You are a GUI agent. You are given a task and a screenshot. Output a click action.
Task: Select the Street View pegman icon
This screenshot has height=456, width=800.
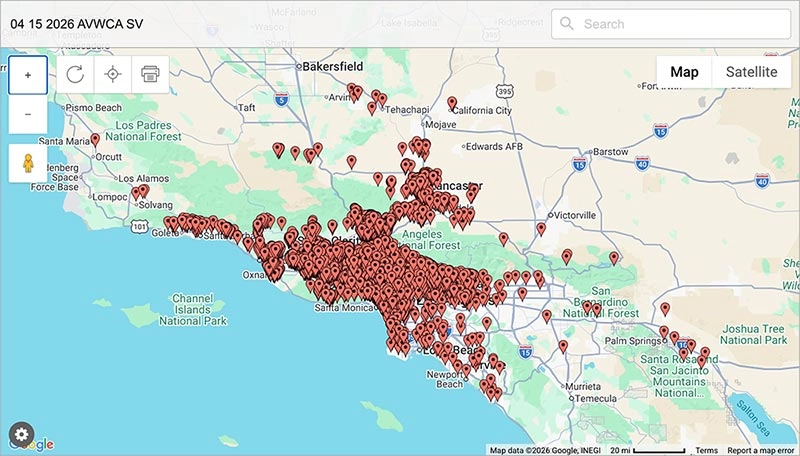pos(28,163)
